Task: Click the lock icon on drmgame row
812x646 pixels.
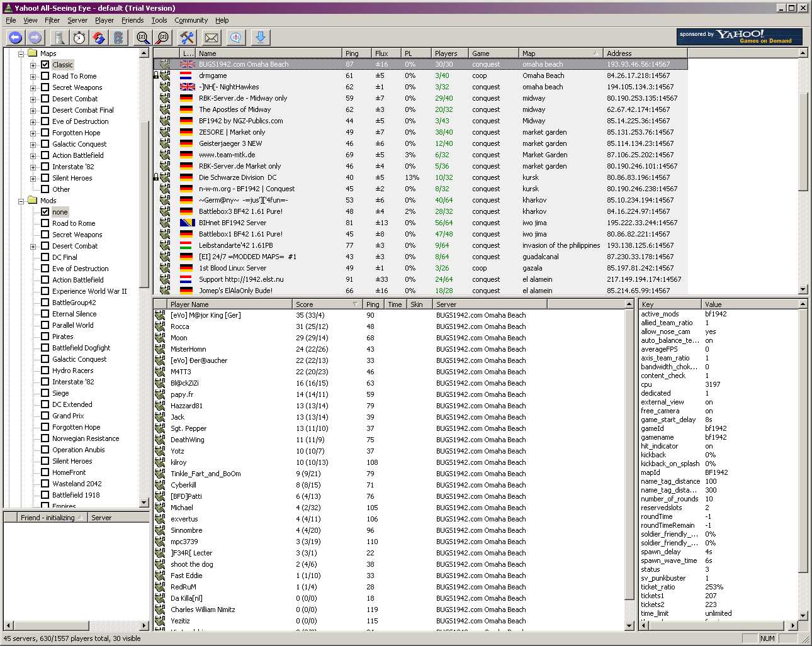Action: (156, 75)
